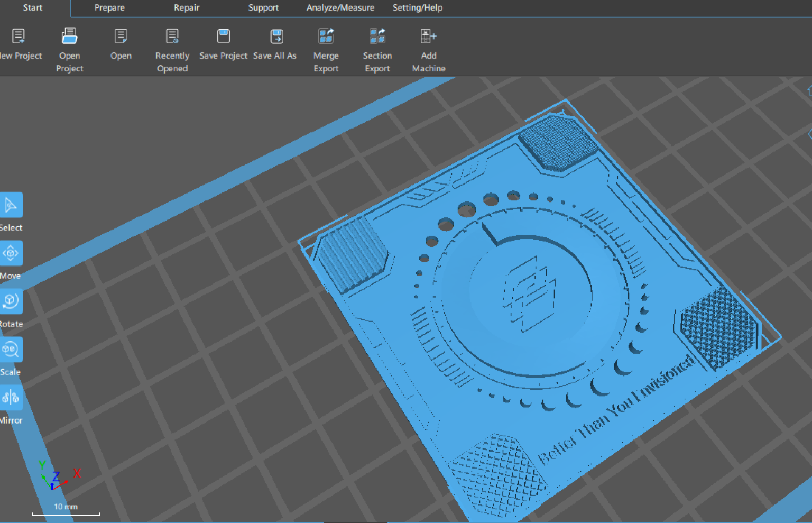Open the Setting/Help tab
The height and width of the screenshot is (523, 812).
pos(418,8)
